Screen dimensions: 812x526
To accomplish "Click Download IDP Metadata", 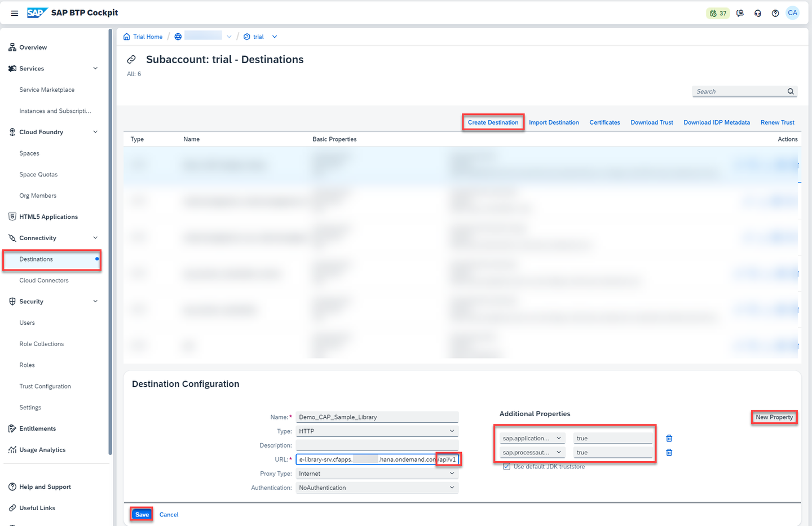I will pos(717,122).
